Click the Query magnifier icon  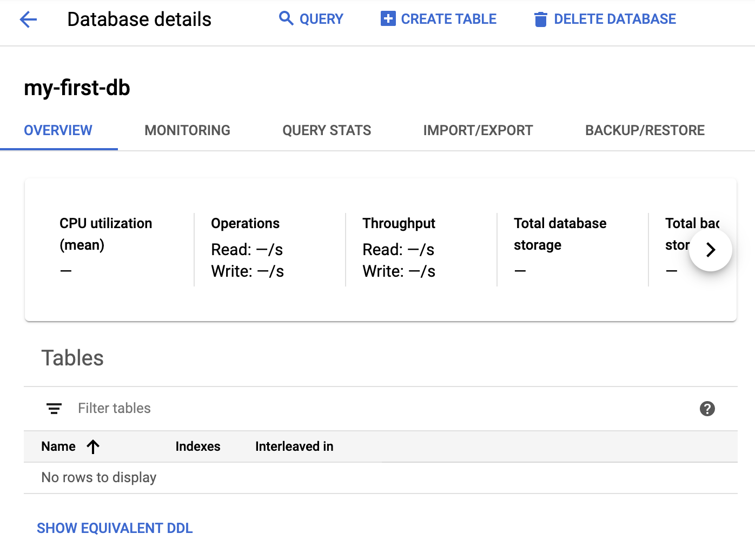click(286, 18)
